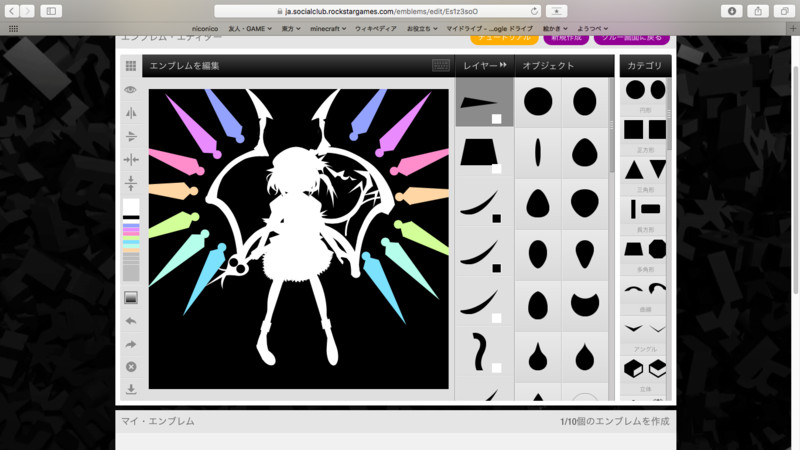800x450 pixels.
Task: Open the 多角形 polygon category
Action: coord(645,255)
